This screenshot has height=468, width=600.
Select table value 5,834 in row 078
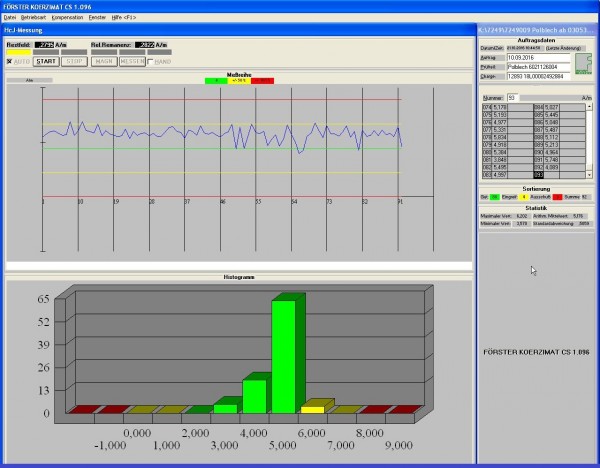499,137
